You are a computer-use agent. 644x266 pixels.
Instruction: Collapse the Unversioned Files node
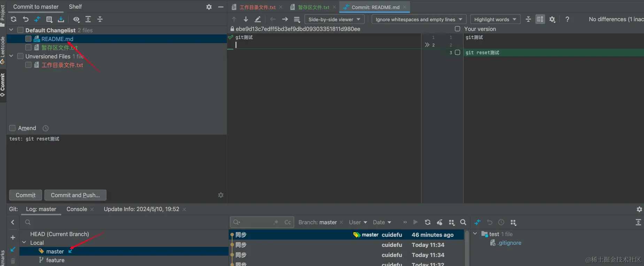[11, 56]
